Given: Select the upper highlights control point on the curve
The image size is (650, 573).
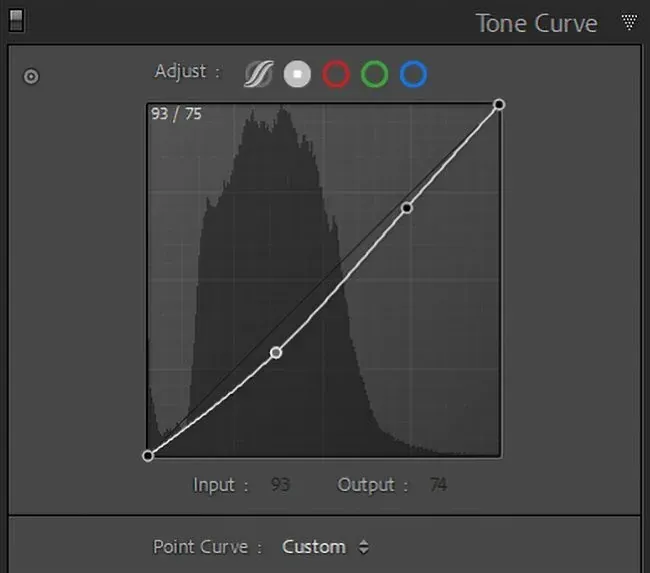Looking at the screenshot, I should [x=407, y=208].
